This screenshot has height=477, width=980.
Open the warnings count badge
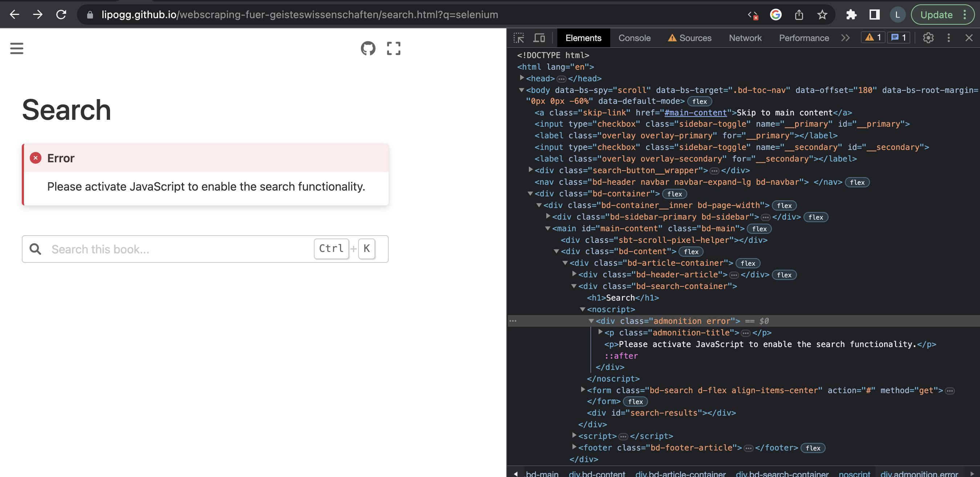pyautogui.click(x=873, y=38)
